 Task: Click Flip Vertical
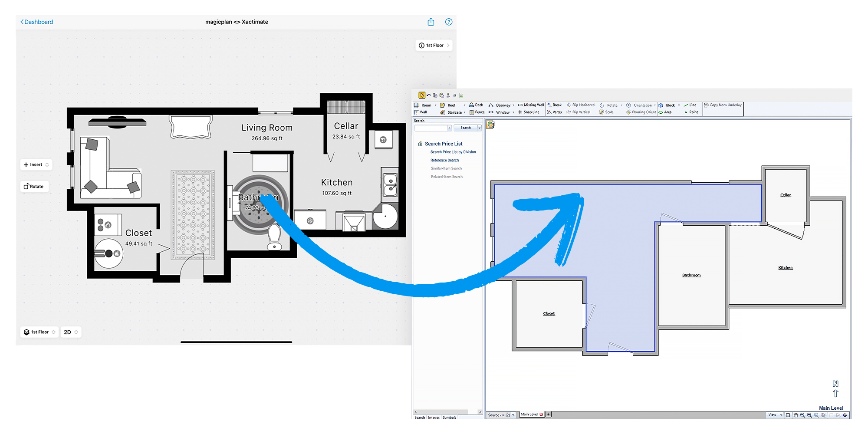(x=579, y=112)
